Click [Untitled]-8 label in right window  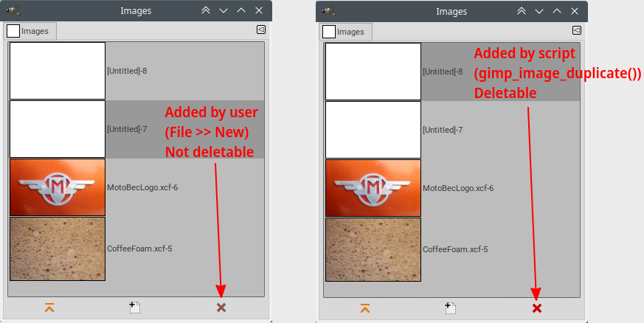tap(443, 72)
